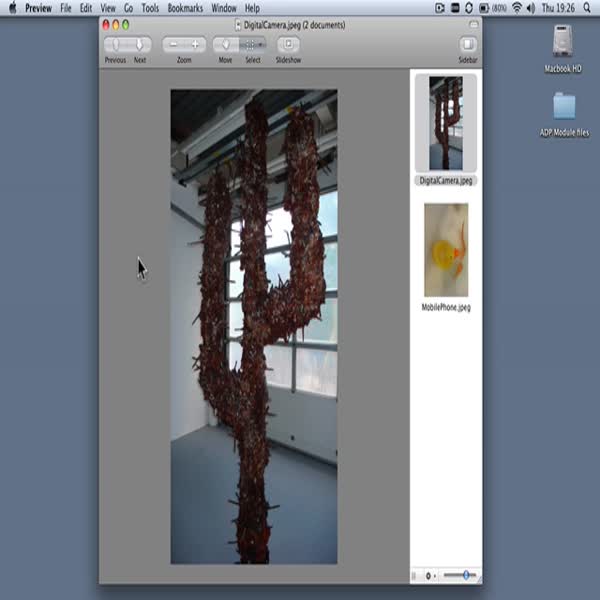Image resolution: width=600 pixels, height=600 pixels.
Task: Advance with the Next arrow button
Action: click(x=140, y=45)
